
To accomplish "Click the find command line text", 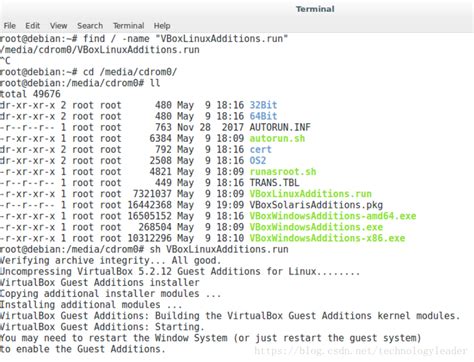I will [x=185, y=39].
